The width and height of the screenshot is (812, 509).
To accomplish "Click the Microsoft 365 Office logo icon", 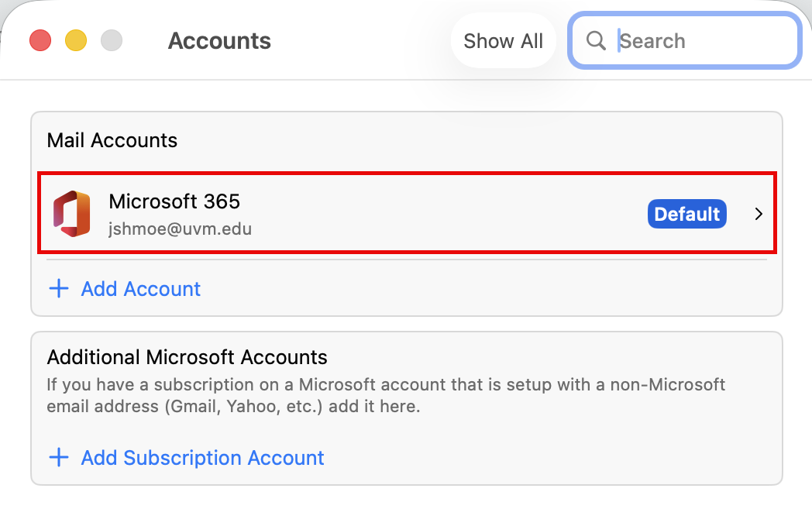I will click(x=71, y=214).
